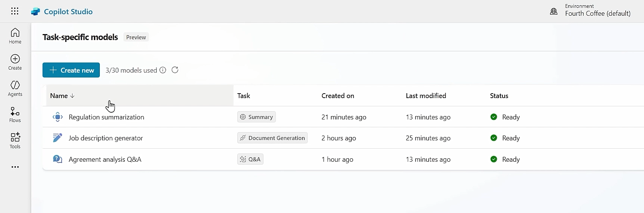
Task: Sort by the Last modified column
Action: coord(426,95)
